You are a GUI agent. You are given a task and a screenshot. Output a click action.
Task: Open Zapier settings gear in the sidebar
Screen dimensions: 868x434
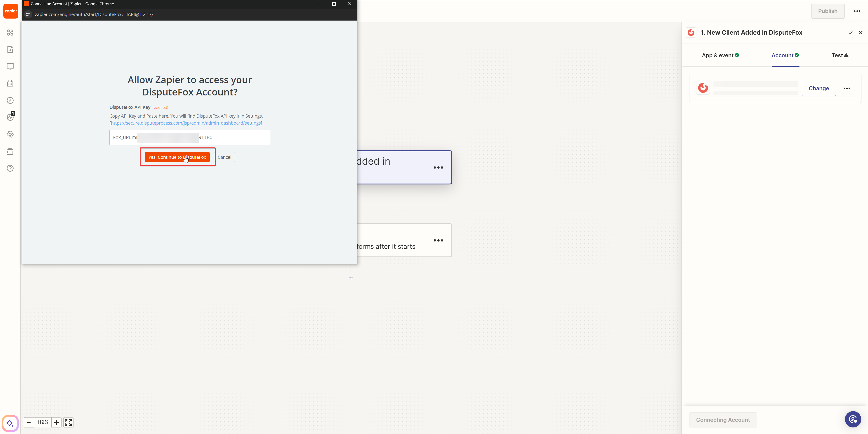[10, 134]
